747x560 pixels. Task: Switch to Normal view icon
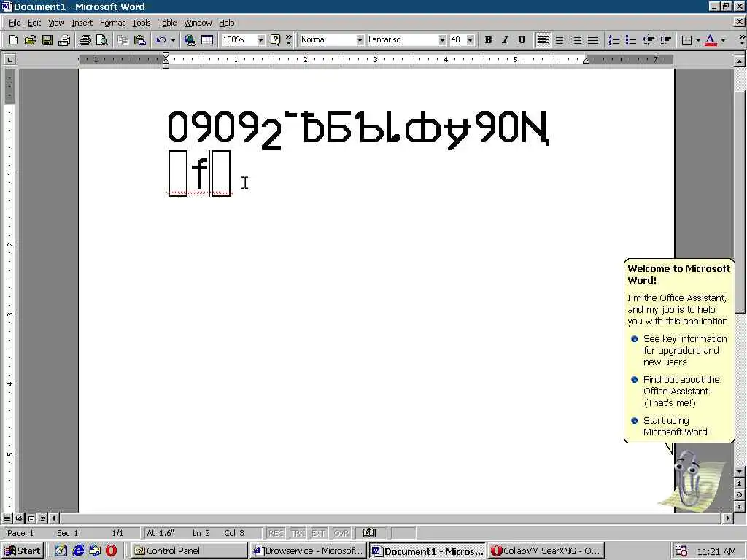(7, 518)
